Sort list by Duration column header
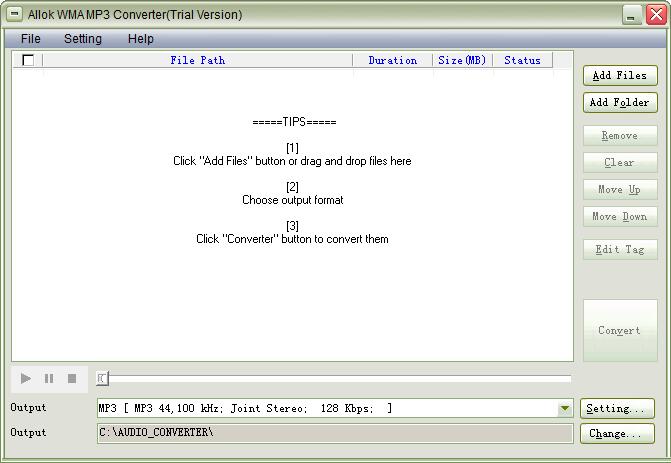The image size is (671, 463). (x=392, y=60)
